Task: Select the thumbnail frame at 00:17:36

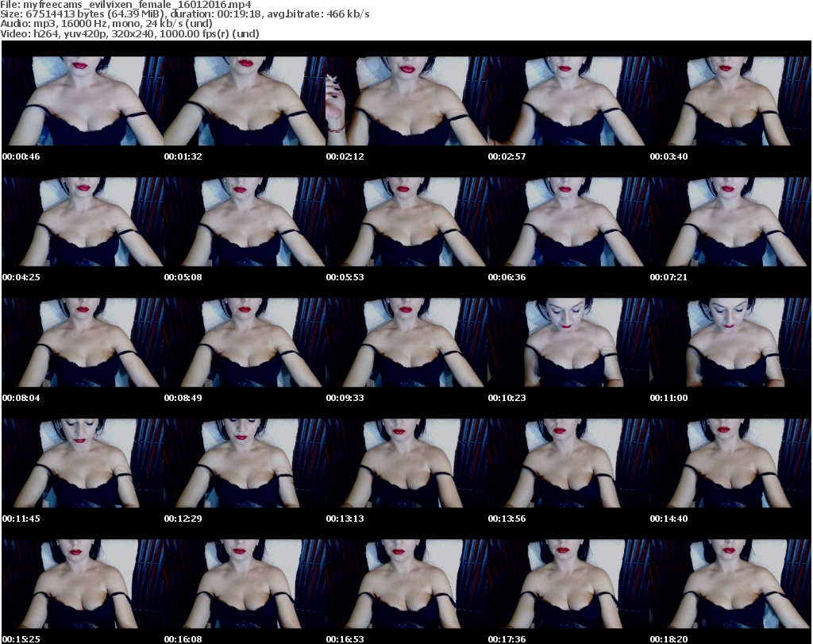Action: click(568, 584)
